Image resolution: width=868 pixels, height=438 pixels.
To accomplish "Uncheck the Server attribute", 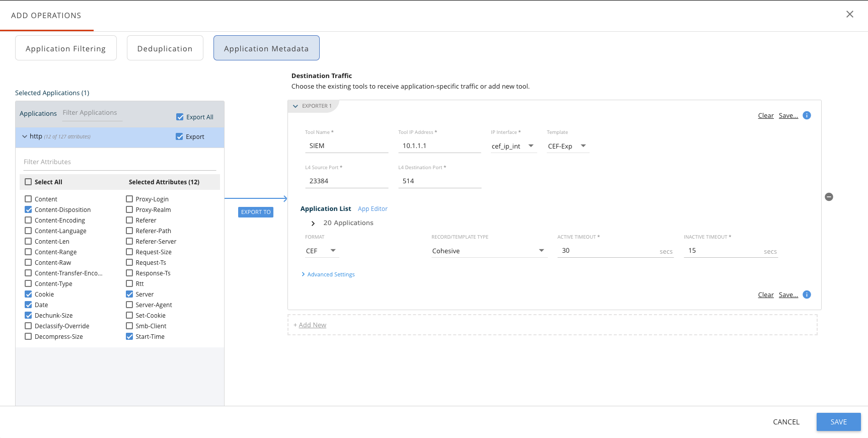I will click(129, 294).
